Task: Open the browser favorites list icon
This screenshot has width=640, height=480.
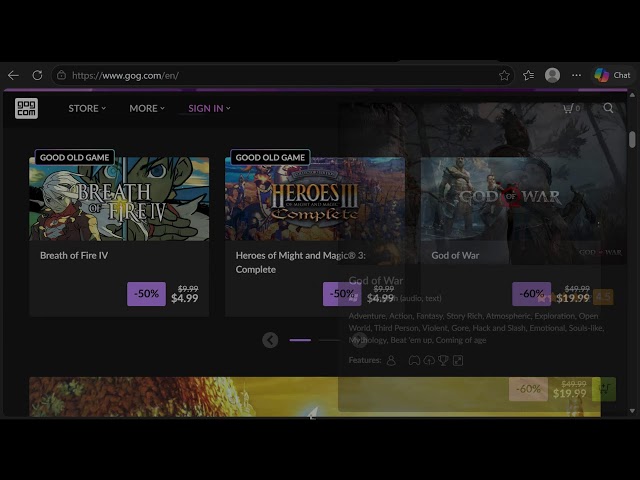Action: tap(528, 75)
